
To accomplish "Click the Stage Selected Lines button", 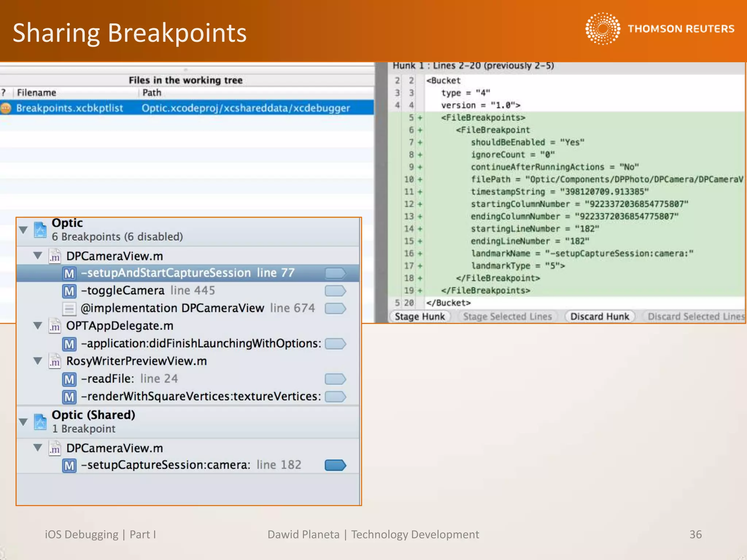I will 507,316.
